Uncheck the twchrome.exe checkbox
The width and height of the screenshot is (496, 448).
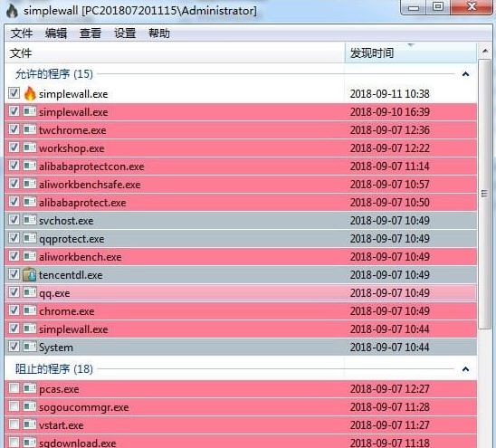pos(14,129)
